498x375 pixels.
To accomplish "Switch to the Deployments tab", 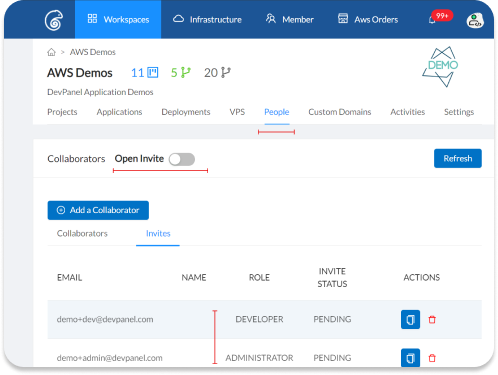I will click(186, 112).
